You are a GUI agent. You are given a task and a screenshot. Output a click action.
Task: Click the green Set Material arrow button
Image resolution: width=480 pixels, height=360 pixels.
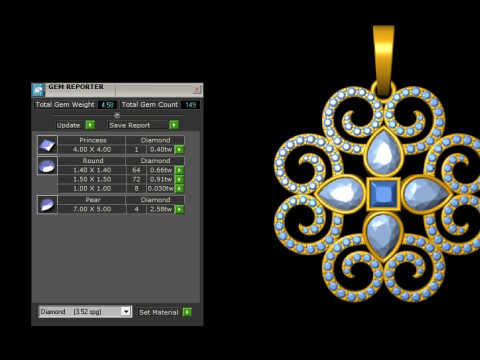(x=187, y=312)
